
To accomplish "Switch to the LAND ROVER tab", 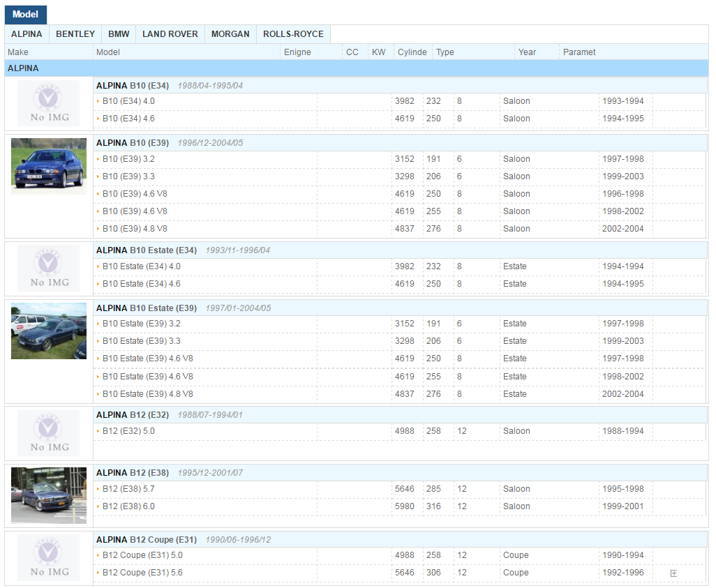I will pos(170,34).
